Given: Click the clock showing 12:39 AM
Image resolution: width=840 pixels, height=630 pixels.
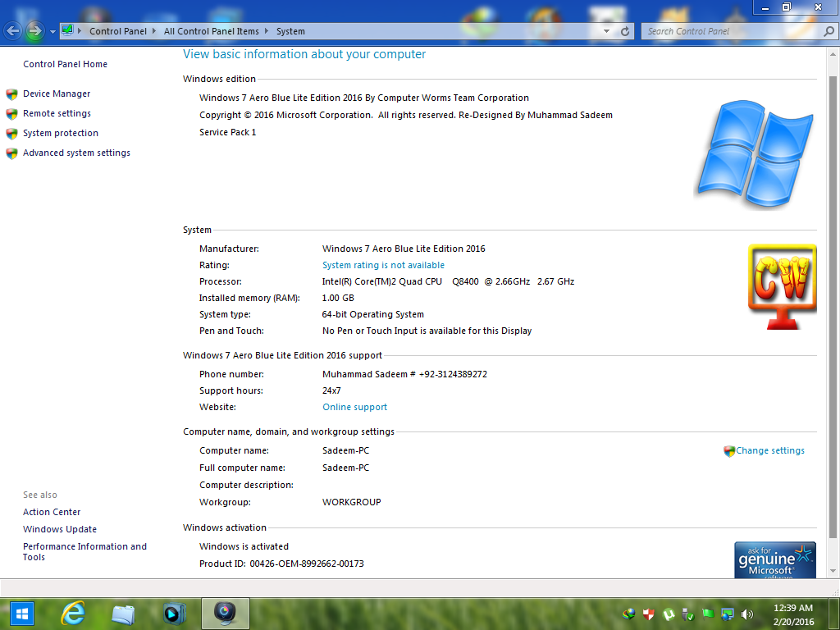Looking at the screenshot, I should tap(793, 608).
